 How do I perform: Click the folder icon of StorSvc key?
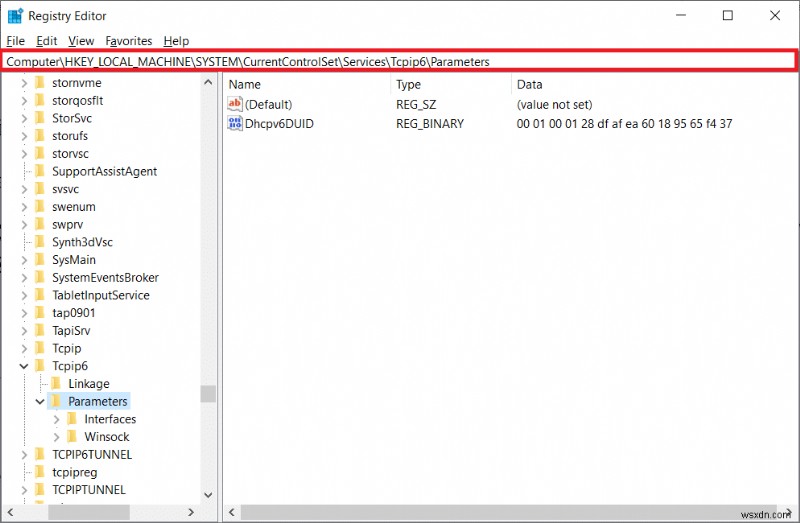[40, 118]
